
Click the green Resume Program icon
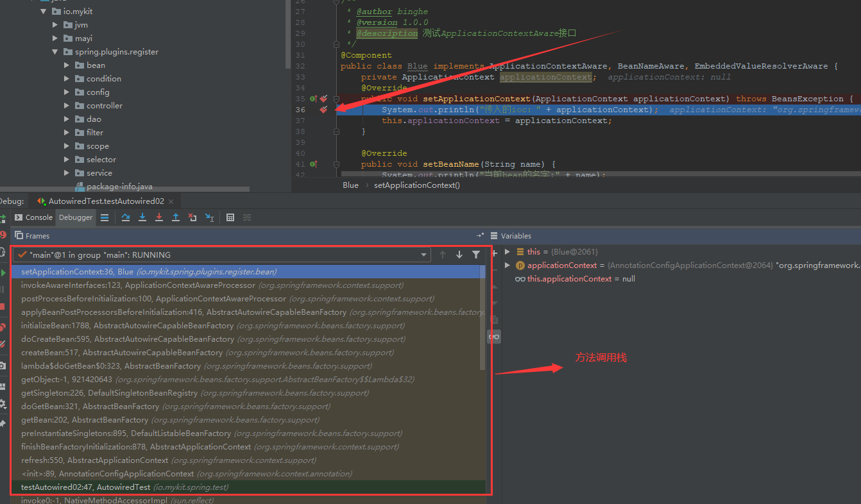pyautogui.click(x=3, y=273)
